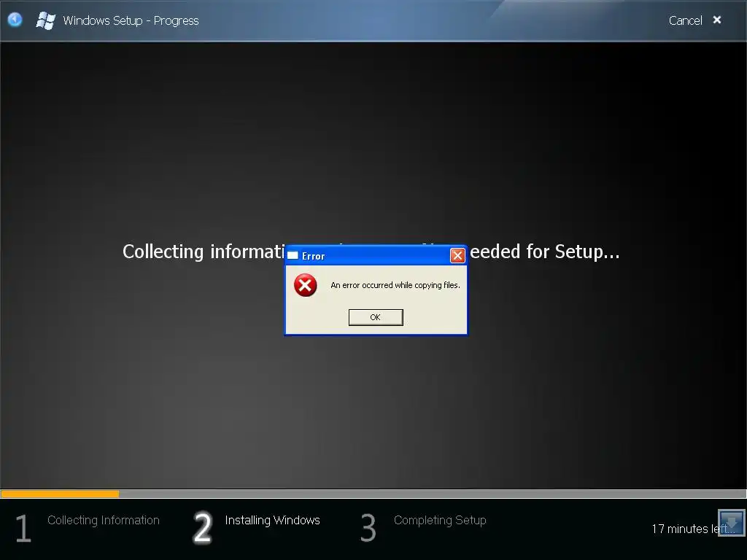
Task: Click the large number 1 step indicator
Action: [23, 528]
